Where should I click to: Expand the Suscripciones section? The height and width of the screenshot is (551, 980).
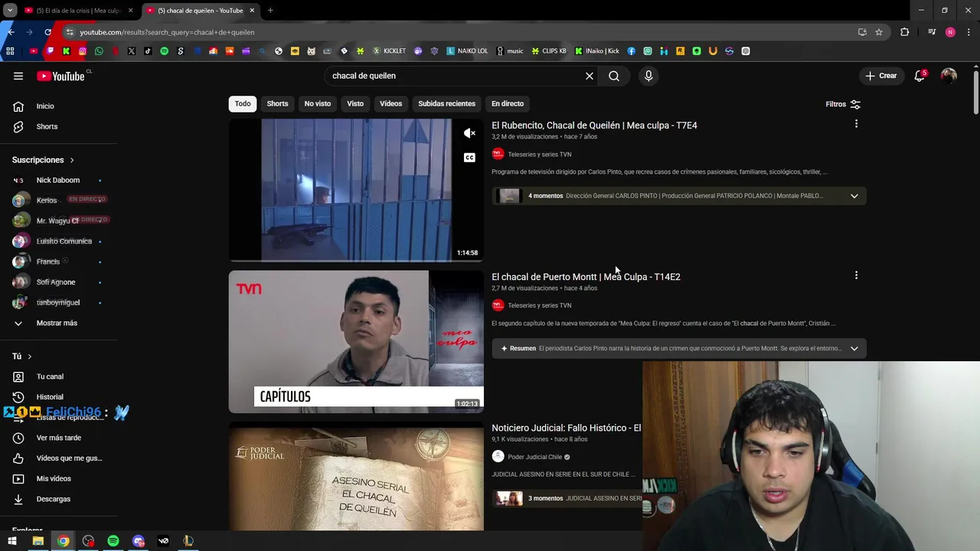(x=43, y=160)
